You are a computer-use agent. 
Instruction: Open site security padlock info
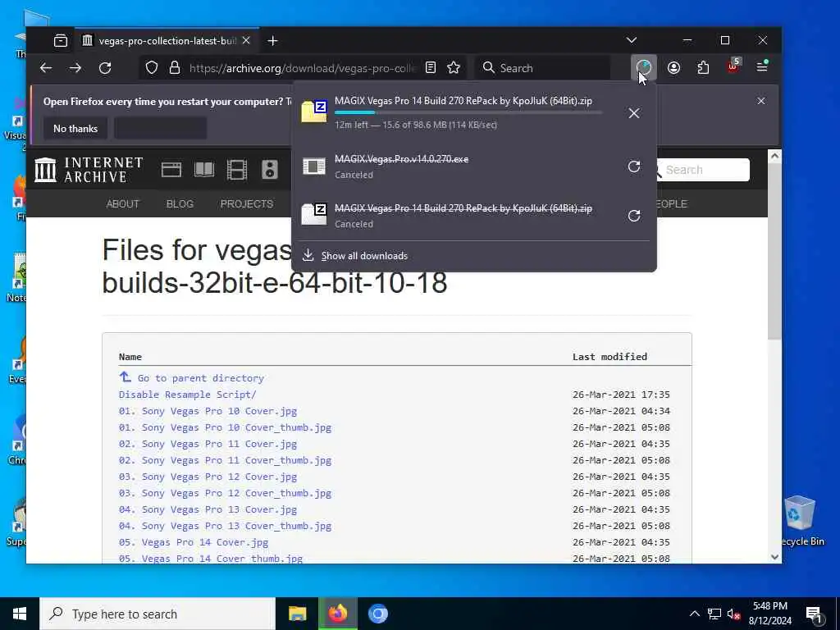[175, 68]
